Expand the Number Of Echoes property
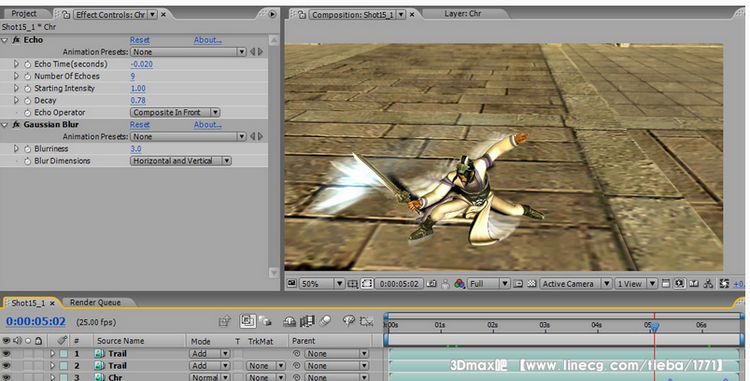The width and height of the screenshot is (750, 381). coord(16,76)
